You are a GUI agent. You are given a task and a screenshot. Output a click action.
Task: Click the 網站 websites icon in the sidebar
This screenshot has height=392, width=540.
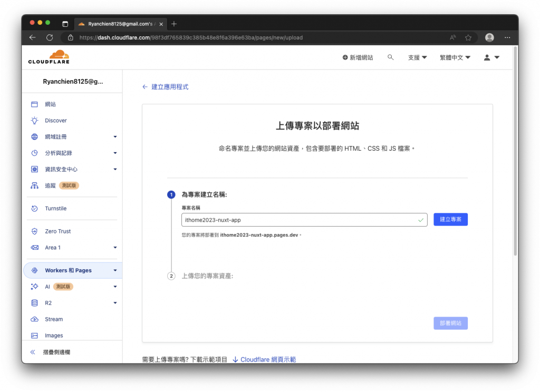[34, 104]
